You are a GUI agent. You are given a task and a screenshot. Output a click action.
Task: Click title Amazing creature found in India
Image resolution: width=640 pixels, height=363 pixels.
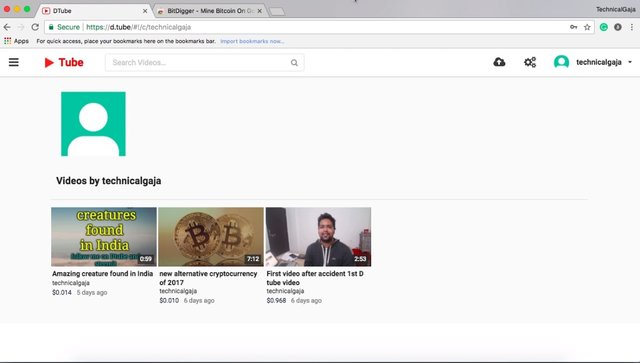pyautogui.click(x=102, y=274)
